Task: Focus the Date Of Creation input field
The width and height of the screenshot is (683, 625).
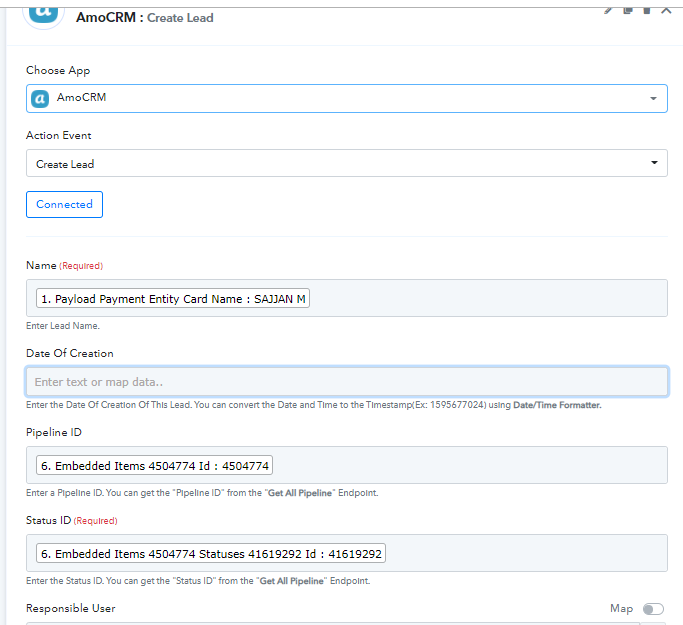Action: (x=347, y=382)
